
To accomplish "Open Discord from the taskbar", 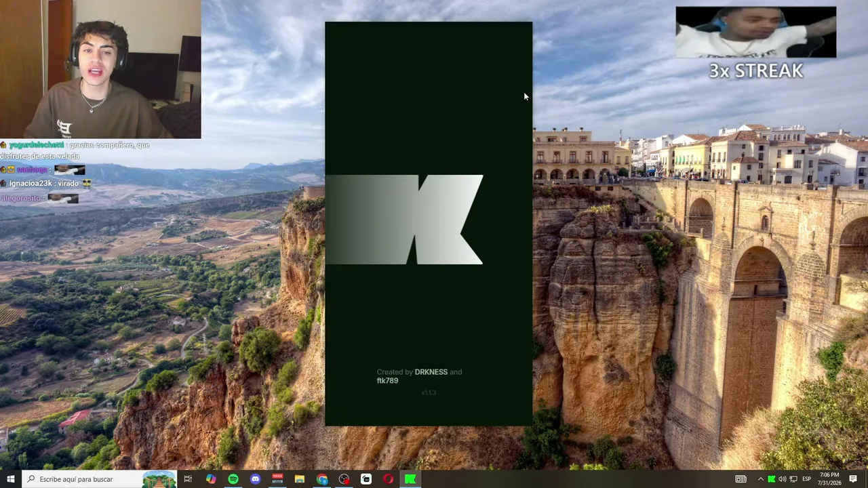I will [x=255, y=479].
